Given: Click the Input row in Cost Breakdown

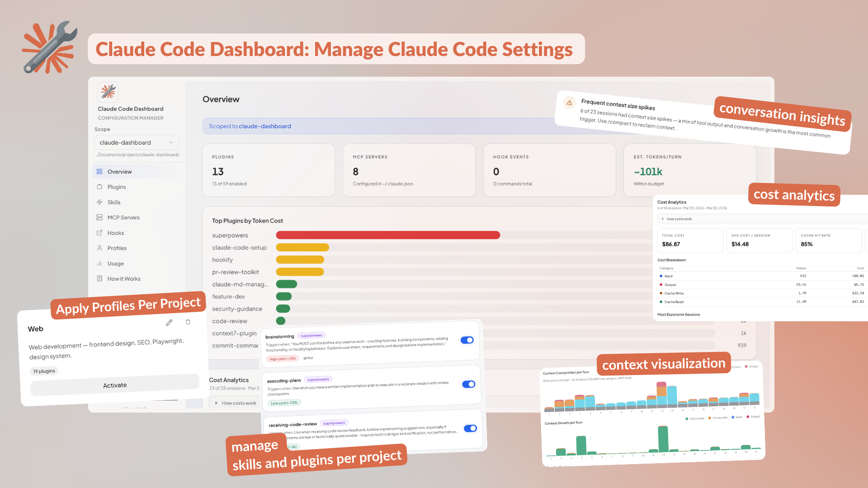Looking at the screenshot, I should point(762,276).
